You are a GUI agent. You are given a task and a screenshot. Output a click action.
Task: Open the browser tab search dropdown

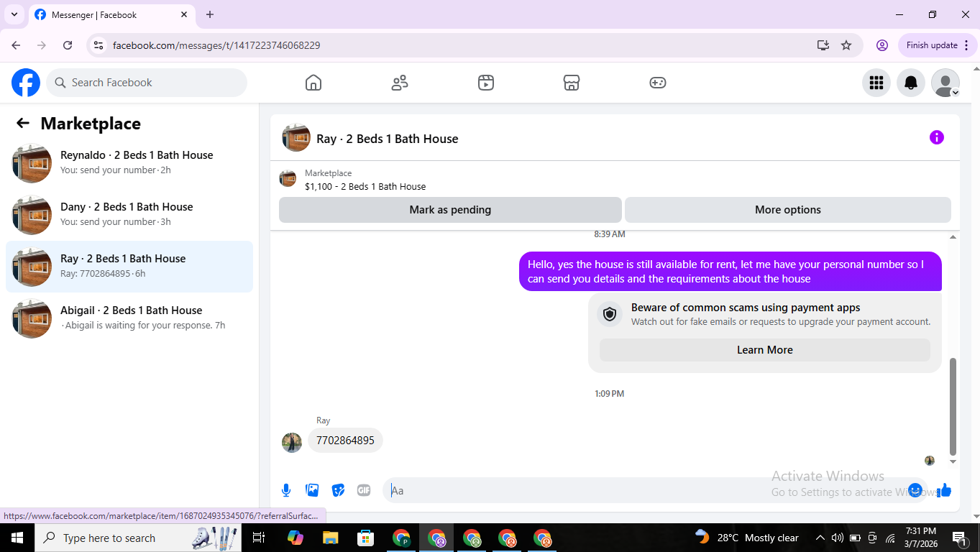pos(14,14)
